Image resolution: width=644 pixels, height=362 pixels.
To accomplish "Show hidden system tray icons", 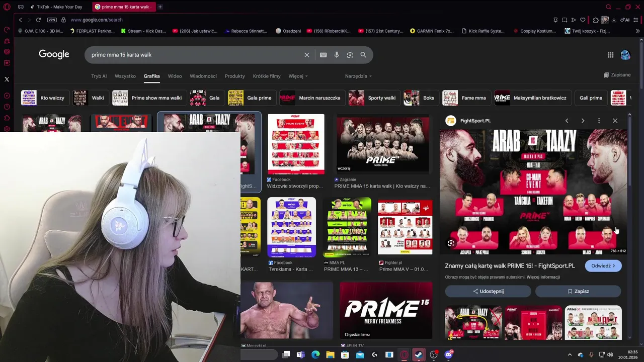I will [x=570, y=354].
